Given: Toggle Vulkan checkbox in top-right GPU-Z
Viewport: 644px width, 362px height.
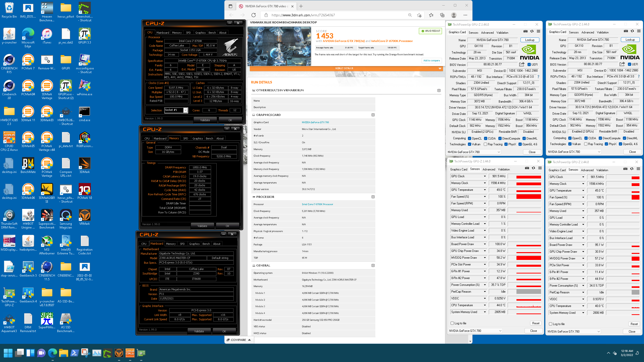Looking at the screenshot, I should 570,144.
